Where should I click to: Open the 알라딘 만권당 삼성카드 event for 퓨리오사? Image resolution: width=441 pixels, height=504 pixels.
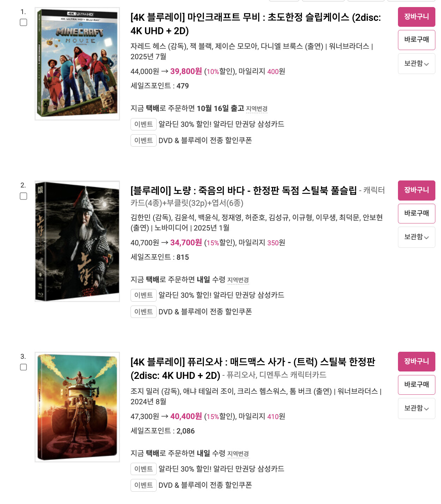coord(221,469)
